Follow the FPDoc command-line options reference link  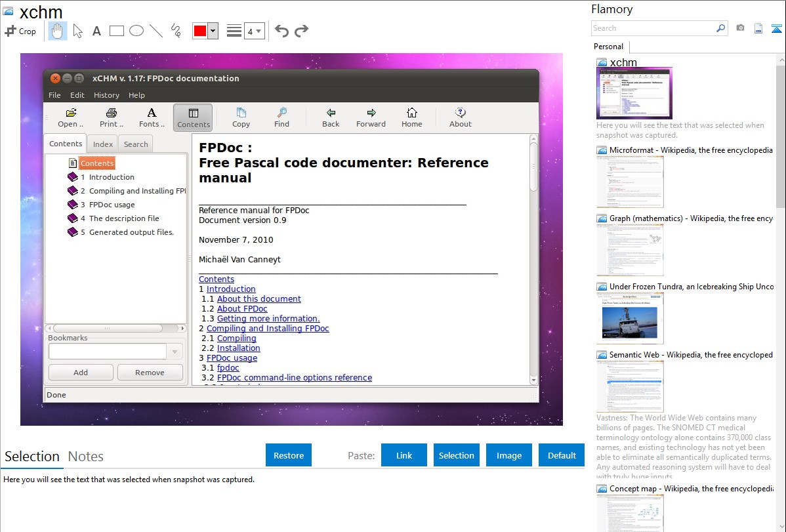coord(294,378)
